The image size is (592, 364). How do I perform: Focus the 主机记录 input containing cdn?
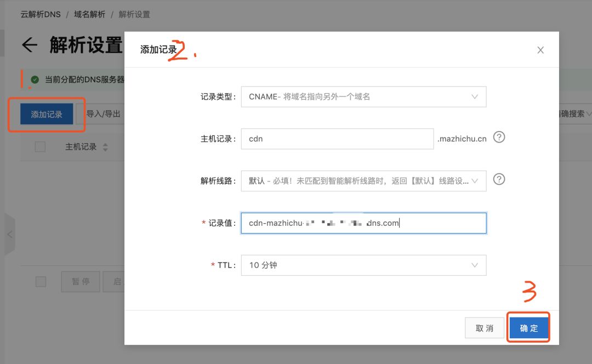tap(337, 139)
